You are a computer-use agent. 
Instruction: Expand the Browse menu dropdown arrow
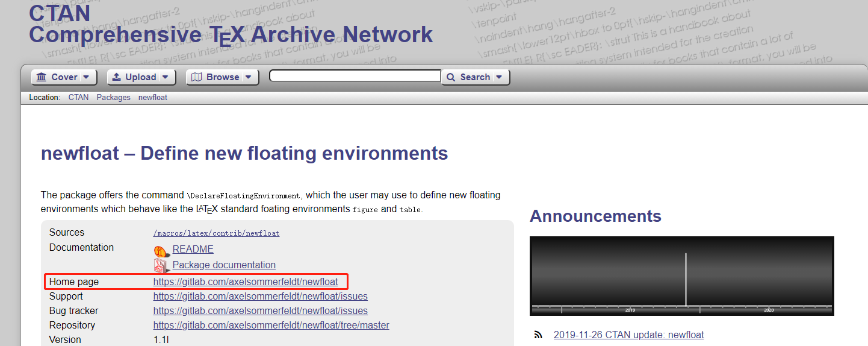[247, 77]
